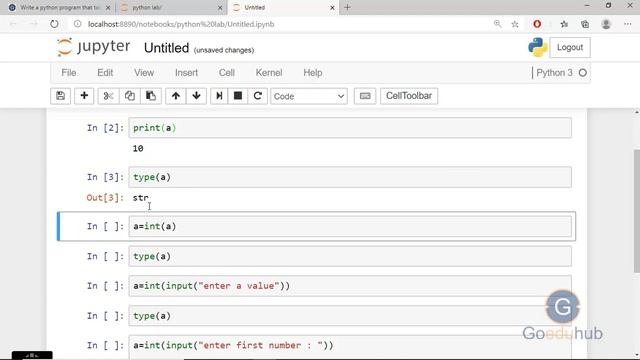This screenshot has height=360, width=640.
Task: Open the Insert menu
Action: point(187,73)
